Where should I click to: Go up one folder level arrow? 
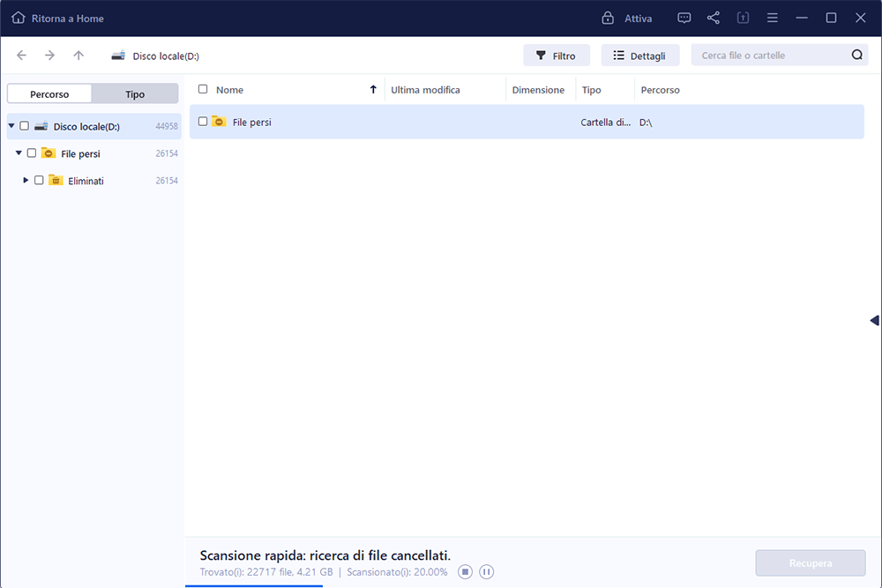(x=78, y=56)
